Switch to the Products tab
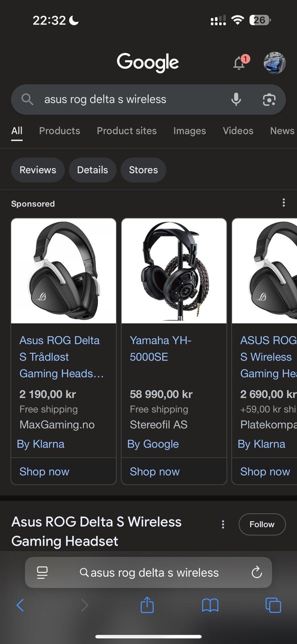This screenshot has width=297, height=644. click(x=60, y=131)
